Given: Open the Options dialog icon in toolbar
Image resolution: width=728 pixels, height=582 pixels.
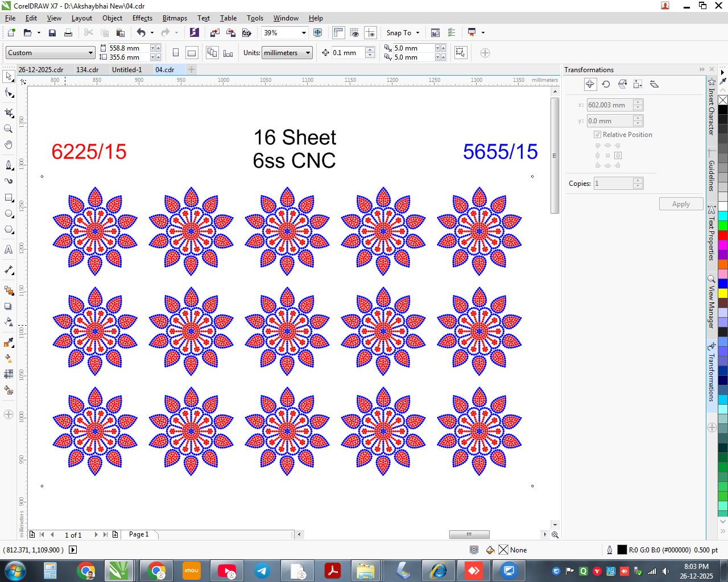Looking at the screenshot, I should coord(452,33).
